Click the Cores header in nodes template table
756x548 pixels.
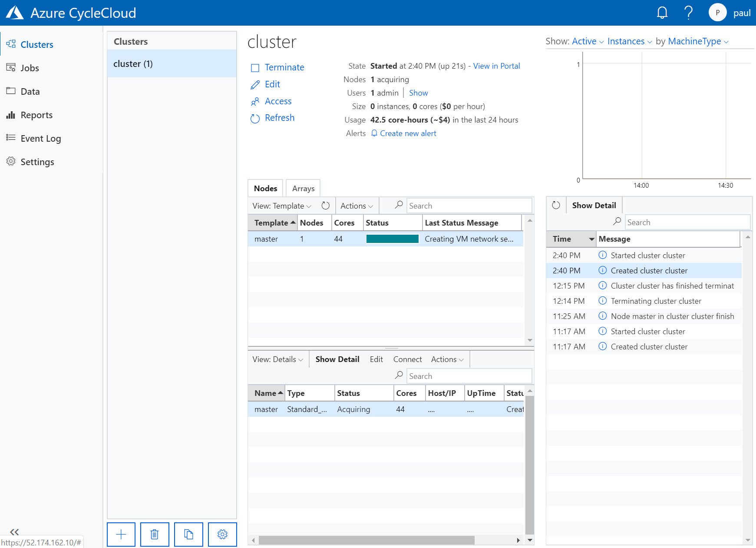click(x=347, y=223)
